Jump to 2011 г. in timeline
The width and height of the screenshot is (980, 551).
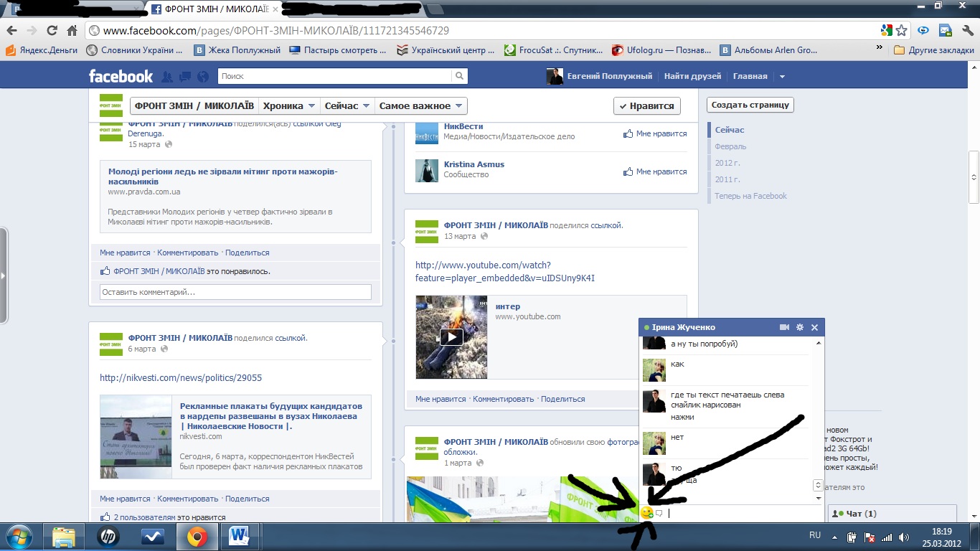click(x=727, y=179)
